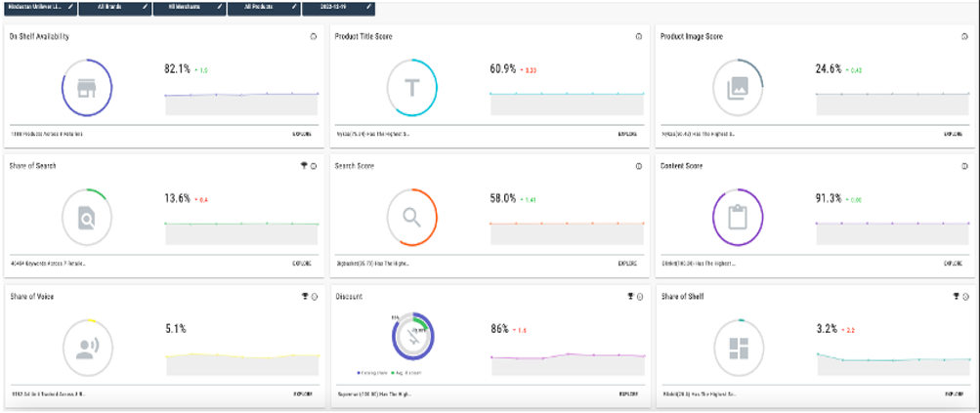Edit the All Merchants filter
The width and height of the screenshot is (980, 413).
[190, 6]
